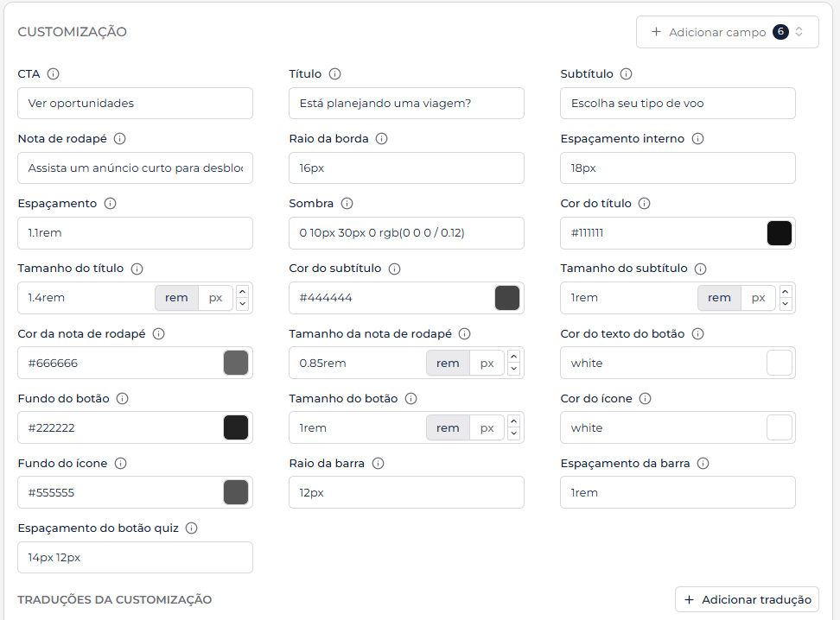Open the Fundo do ícone #555555 swatch
The height and width of the screenshot is (620, 840).
pyautogui.click(x=236, y=492)
